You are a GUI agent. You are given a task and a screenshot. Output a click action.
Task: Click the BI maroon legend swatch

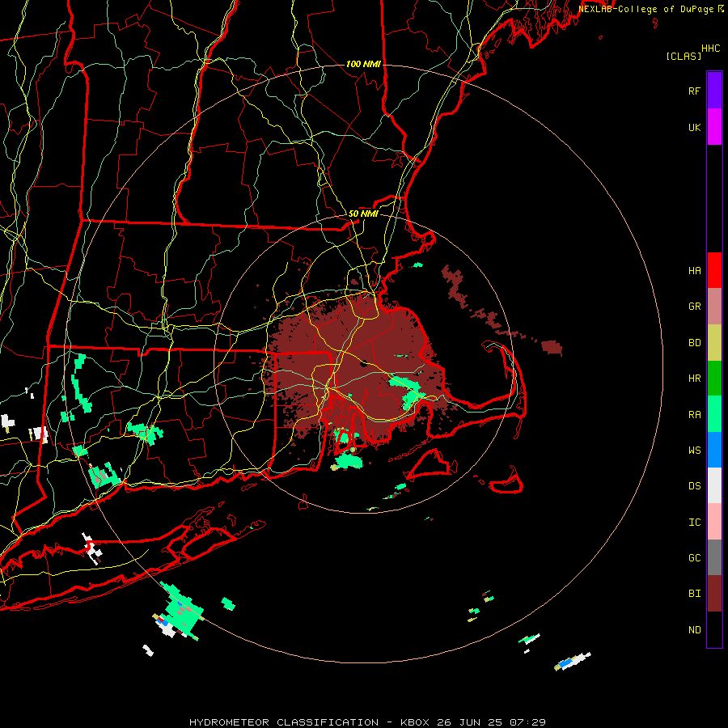pos(714,594)
